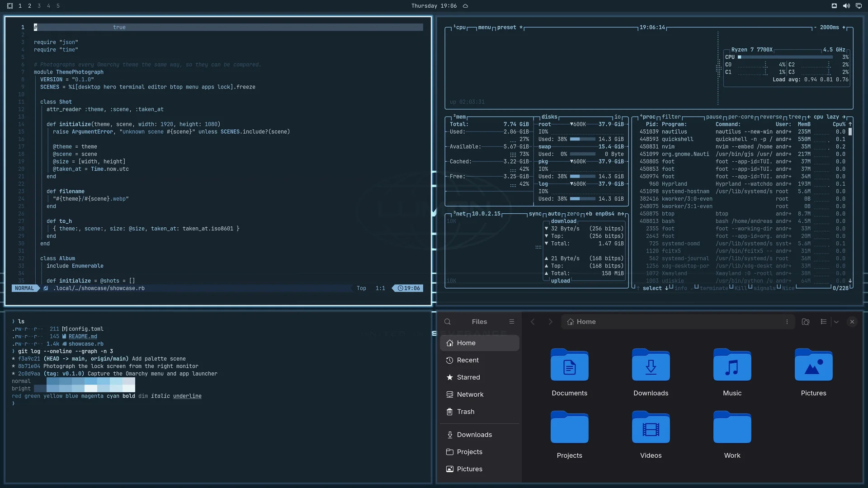
Task: Click the folder search camera icon in Files
Action: (806, 322)
